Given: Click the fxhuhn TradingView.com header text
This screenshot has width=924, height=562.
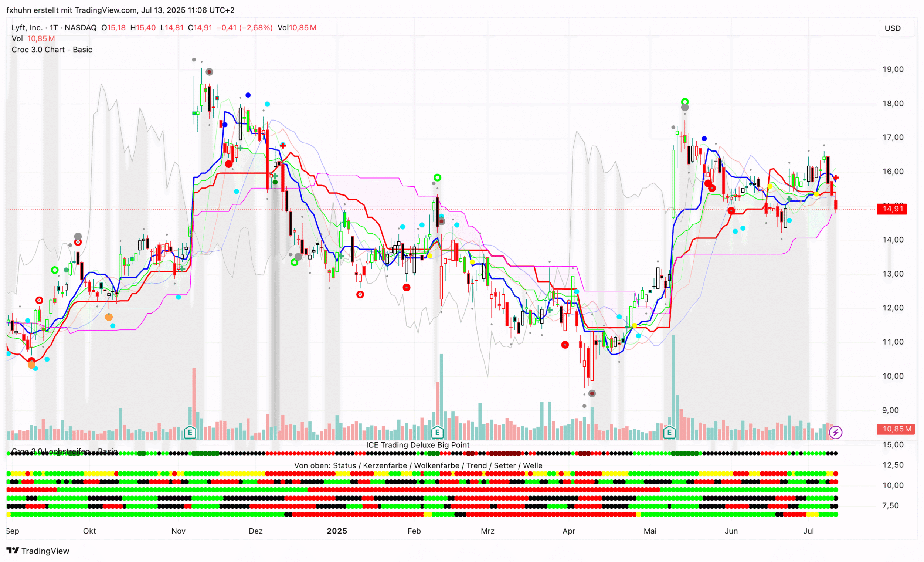Looking at the screenshot, I should click(x=120, y=10).
